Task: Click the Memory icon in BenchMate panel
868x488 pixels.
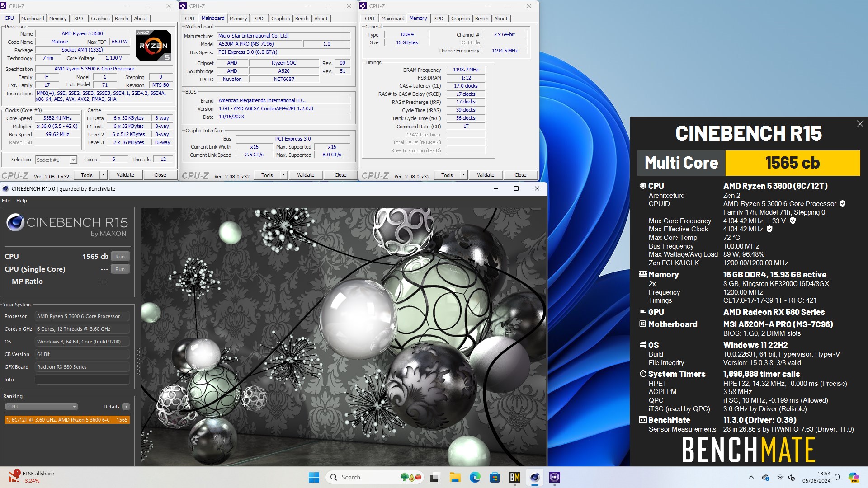Action: pos(643,274)
